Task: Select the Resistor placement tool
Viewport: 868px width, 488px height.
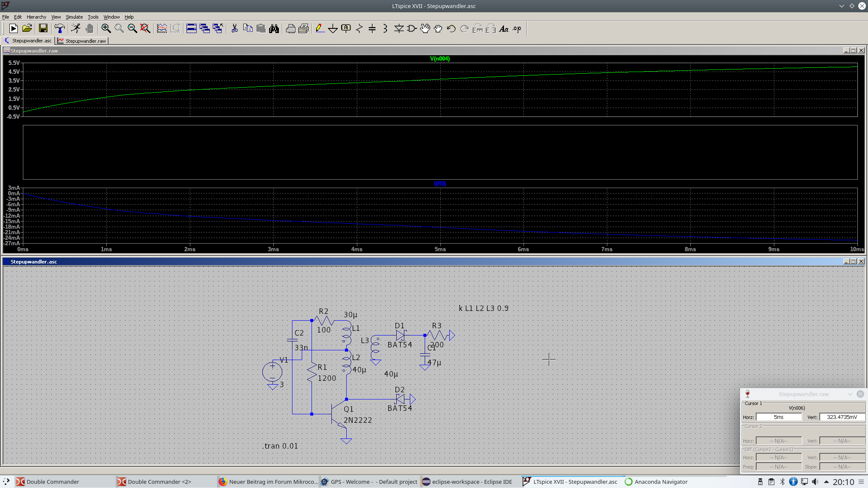Action: tap(359, 28)
